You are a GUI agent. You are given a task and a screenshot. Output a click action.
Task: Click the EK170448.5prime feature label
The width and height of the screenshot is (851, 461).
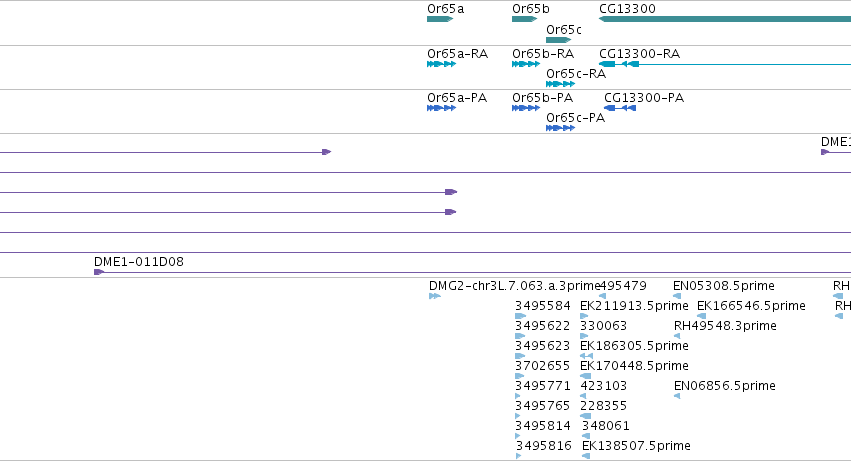click(634, 366)
